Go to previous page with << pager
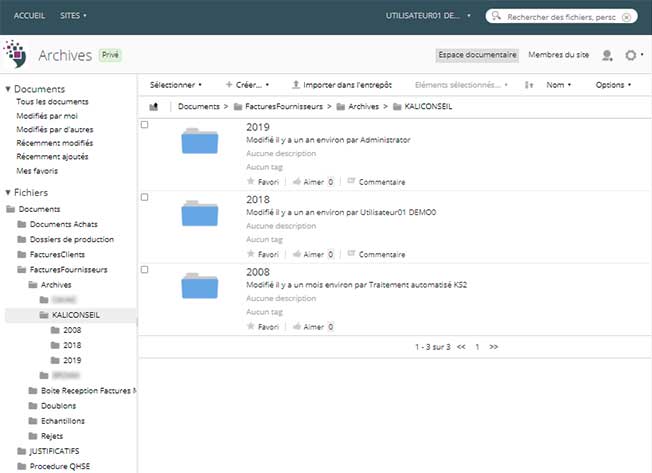 461,347
